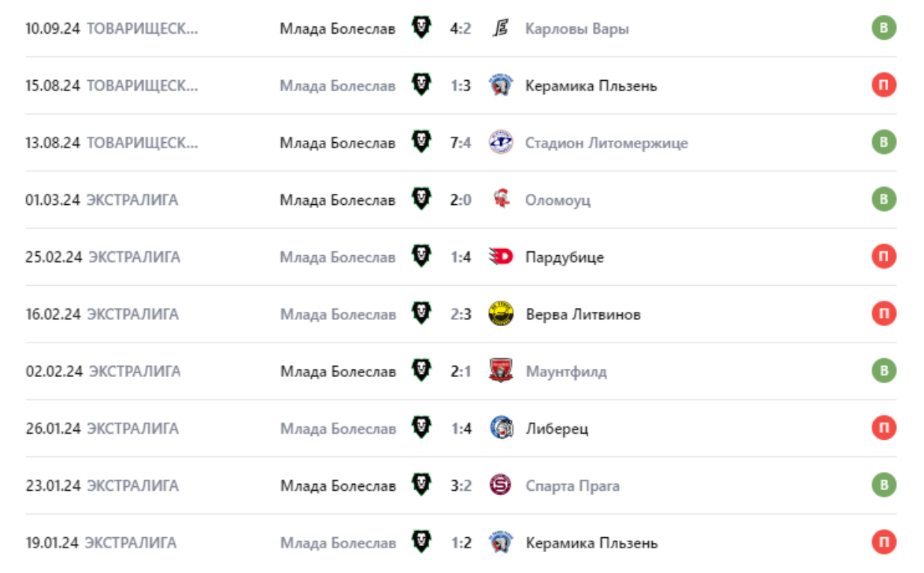This screenshot has height=573, width=924.
Task: Open the Спарта Прага team link
Action: point(572,485)
